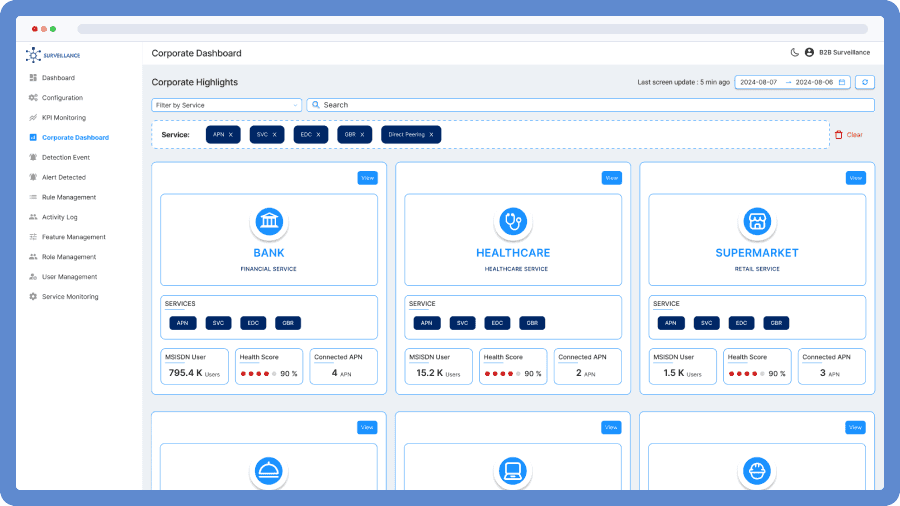Click the start date 2024-08-07
Viewport: 900px width, 506px height.
[x=758, y=82]
